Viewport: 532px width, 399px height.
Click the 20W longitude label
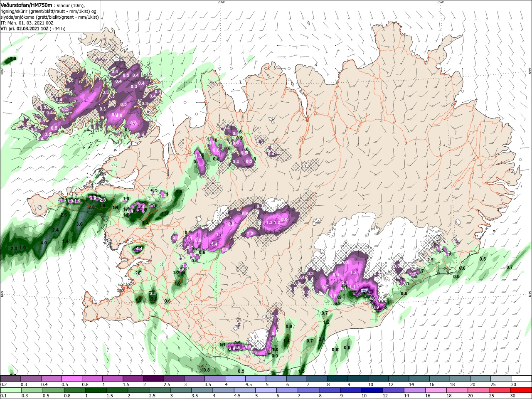coord(221,2)
